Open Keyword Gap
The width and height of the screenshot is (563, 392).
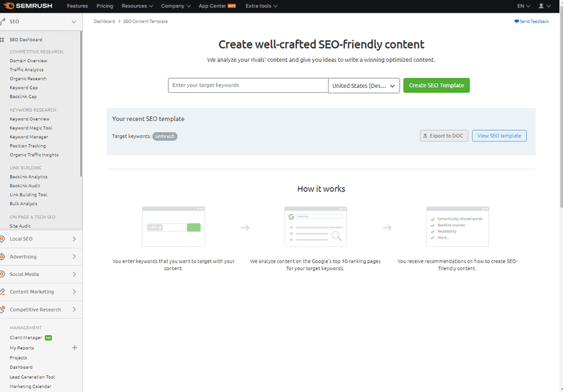point(24,87)
